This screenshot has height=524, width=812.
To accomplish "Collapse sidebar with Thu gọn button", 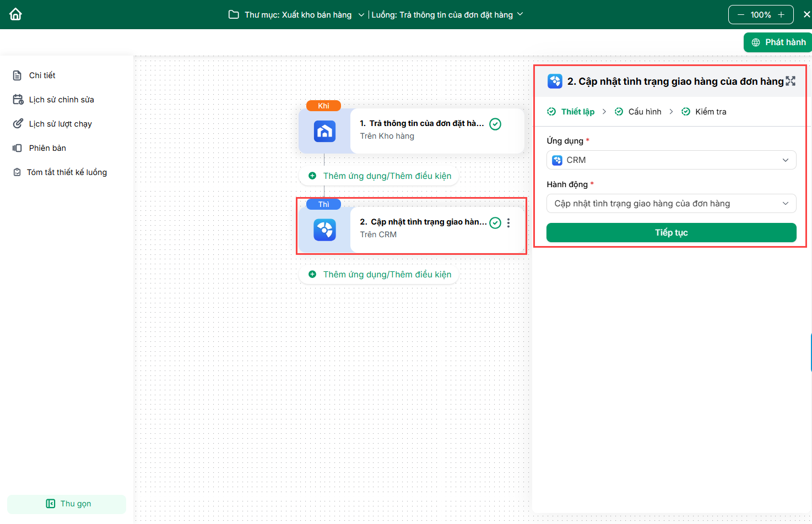I will point(67,504).
